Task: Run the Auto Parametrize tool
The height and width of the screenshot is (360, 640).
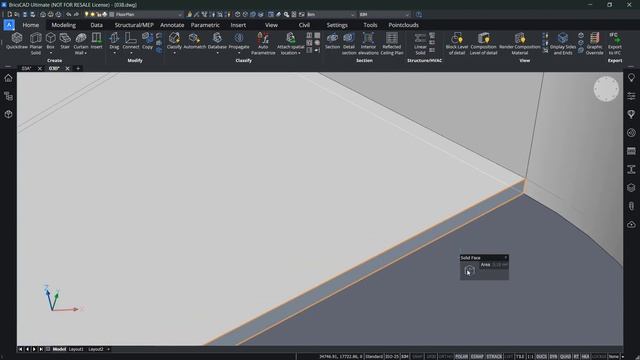Action: [x=263, y=43]
